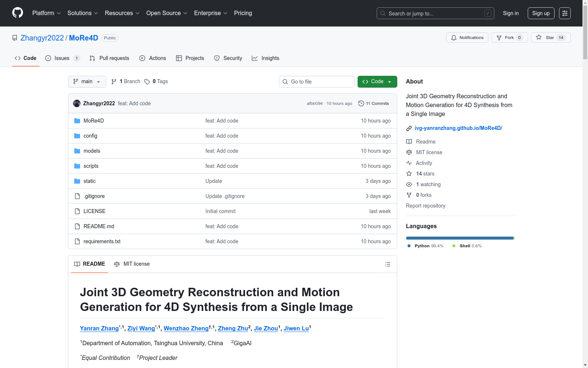588x368 pixels.
Task: Click the requirements.txt file icon
Action: pos(77,241)
